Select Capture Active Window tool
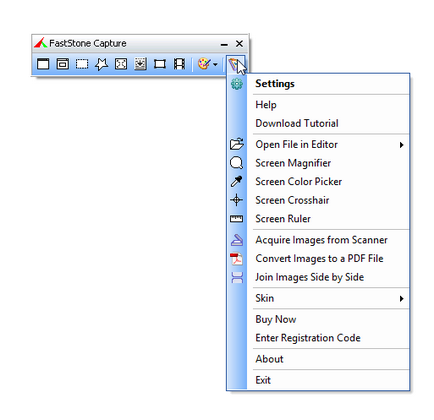Viewport: 434px width, 420px height. (x=43, y=64)
